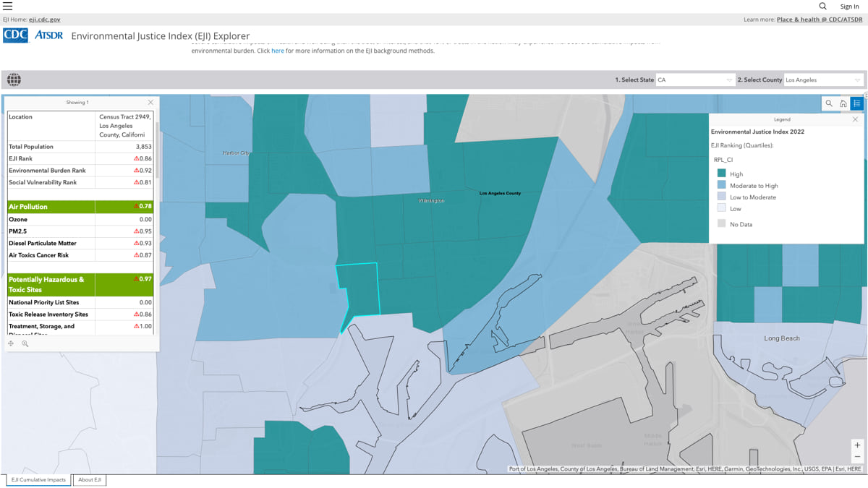Click the Harbor City map label

(x=237, y=153)
